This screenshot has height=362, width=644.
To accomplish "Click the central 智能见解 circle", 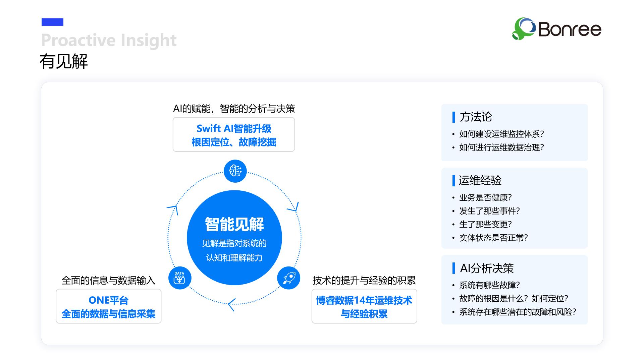I will point(234,238).
